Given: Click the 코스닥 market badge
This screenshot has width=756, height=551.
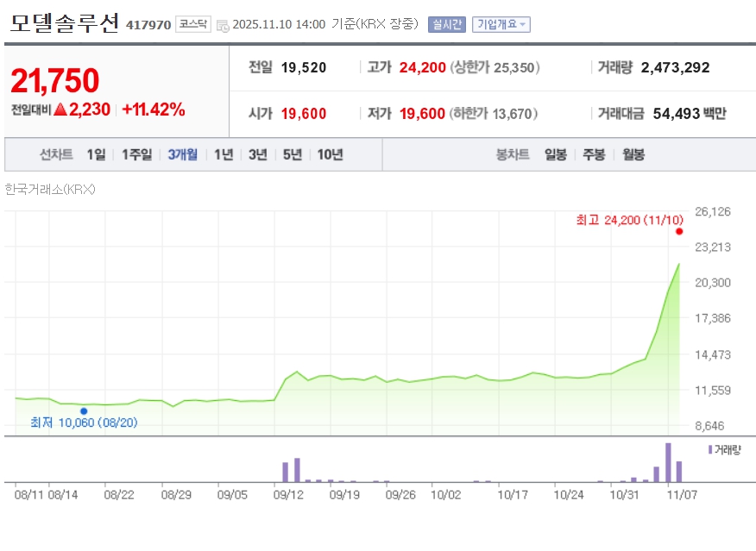Looking at the screenshot, I should 192,25.
